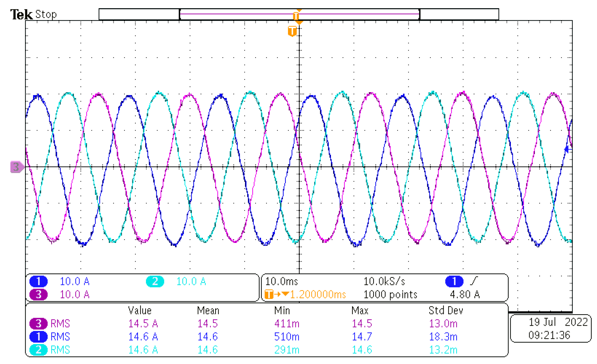Click the orange trigger position T marker
This screenshot has width=597, height=364.
point(292,31)
